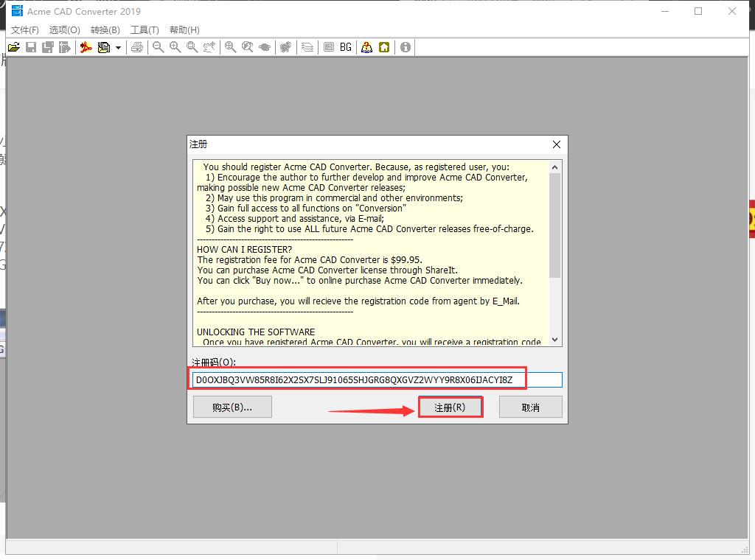Click the Zoom Extents icon

pos(231,47)
